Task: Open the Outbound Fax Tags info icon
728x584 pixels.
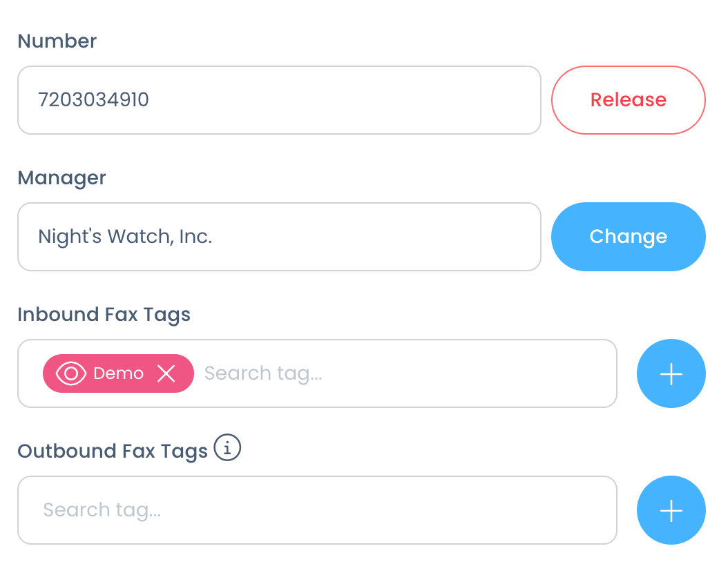Action: pyautogui.click(x=227, y=447)
